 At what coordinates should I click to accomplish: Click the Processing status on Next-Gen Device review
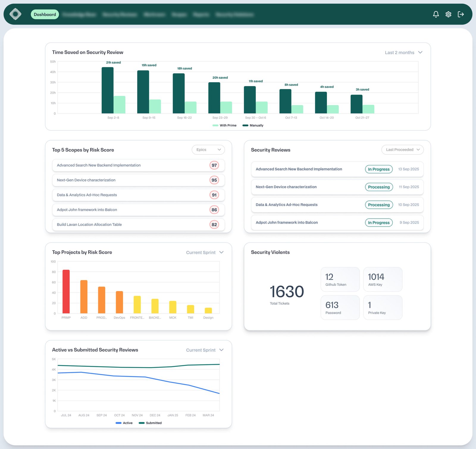coord(379,187)
